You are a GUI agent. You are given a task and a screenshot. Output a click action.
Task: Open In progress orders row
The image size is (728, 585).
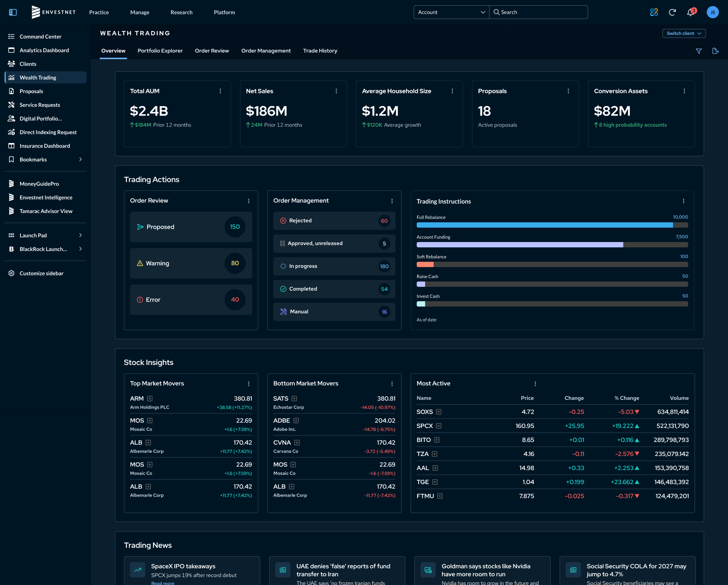(334, 266)
